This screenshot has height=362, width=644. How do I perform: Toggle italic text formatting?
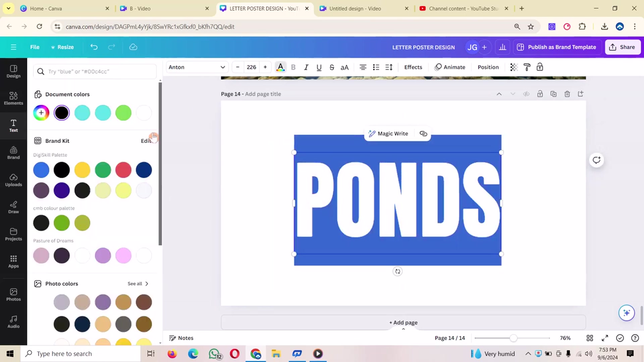[306, 67]
